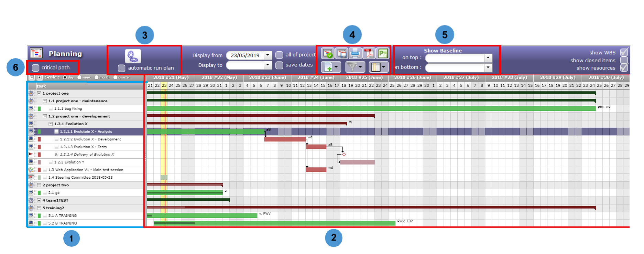Uncheck the show WBS checkbox
Image resolution: width=644 pixels, height=254 pixels.
coord(624,52)
